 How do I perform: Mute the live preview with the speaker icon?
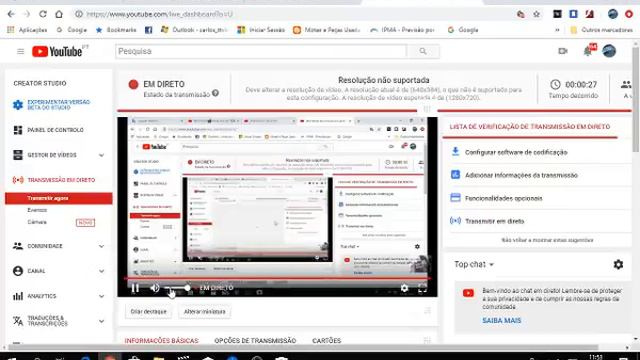point(154,288)
